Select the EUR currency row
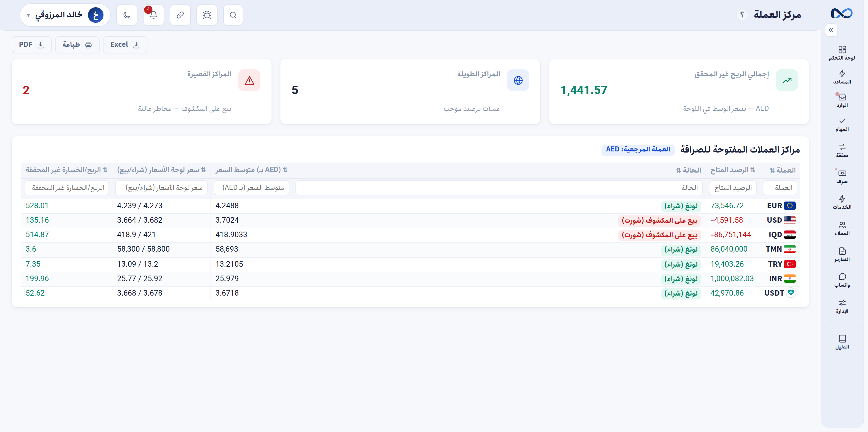This screenshot has width=868, height=432. point(410,206)
